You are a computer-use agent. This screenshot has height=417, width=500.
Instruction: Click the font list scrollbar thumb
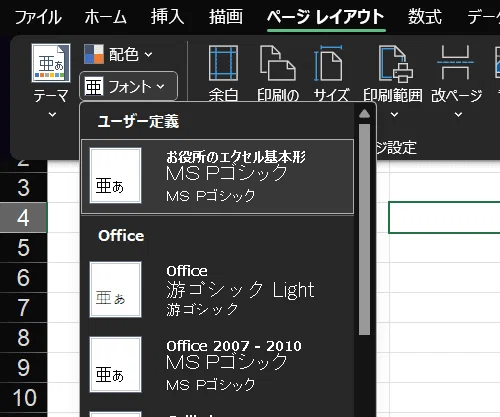pos(365,229)
